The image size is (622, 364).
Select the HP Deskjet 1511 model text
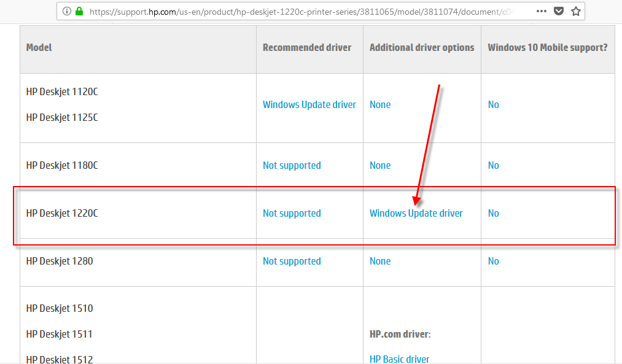coord(59,335)
